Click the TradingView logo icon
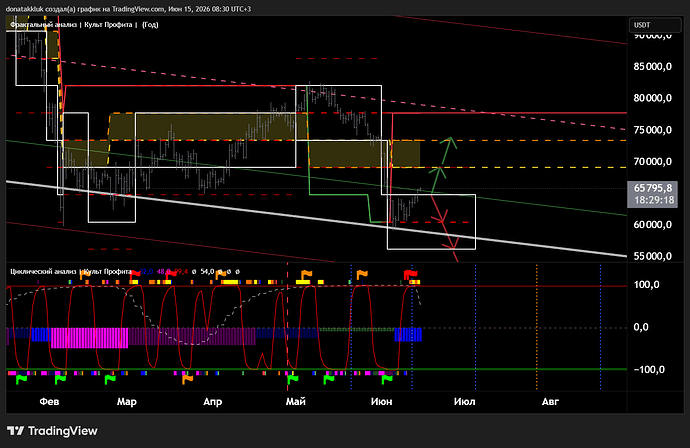The height and width of the screenshot is (448, 690). pyautogui.click(x=15, y=430)
